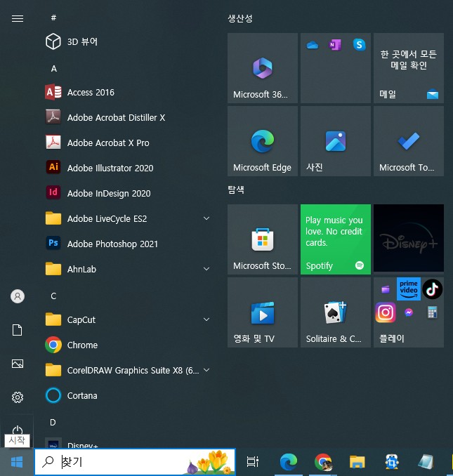The width and height of the screenshot is (453, 476).
Task: Open the Microsoft Store tile
Action: (x=263, y=239)
